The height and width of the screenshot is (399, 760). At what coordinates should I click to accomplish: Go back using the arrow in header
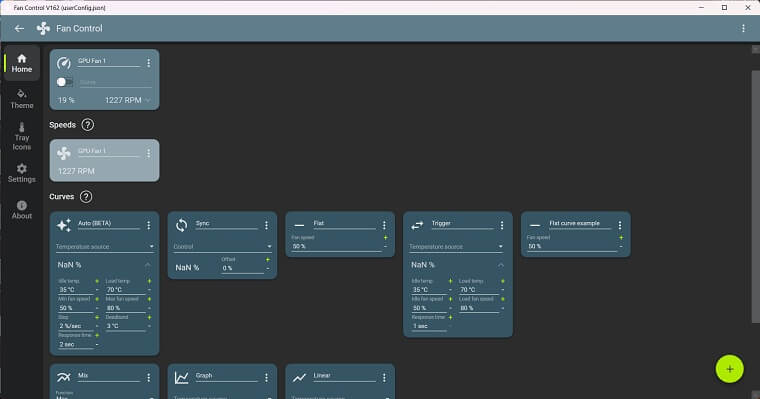tap(19, 29)
